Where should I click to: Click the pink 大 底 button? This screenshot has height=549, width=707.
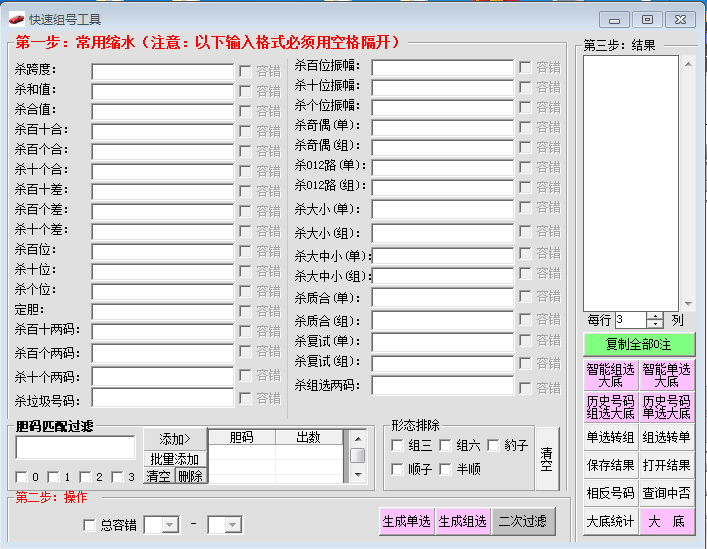(x=666, y=522)
